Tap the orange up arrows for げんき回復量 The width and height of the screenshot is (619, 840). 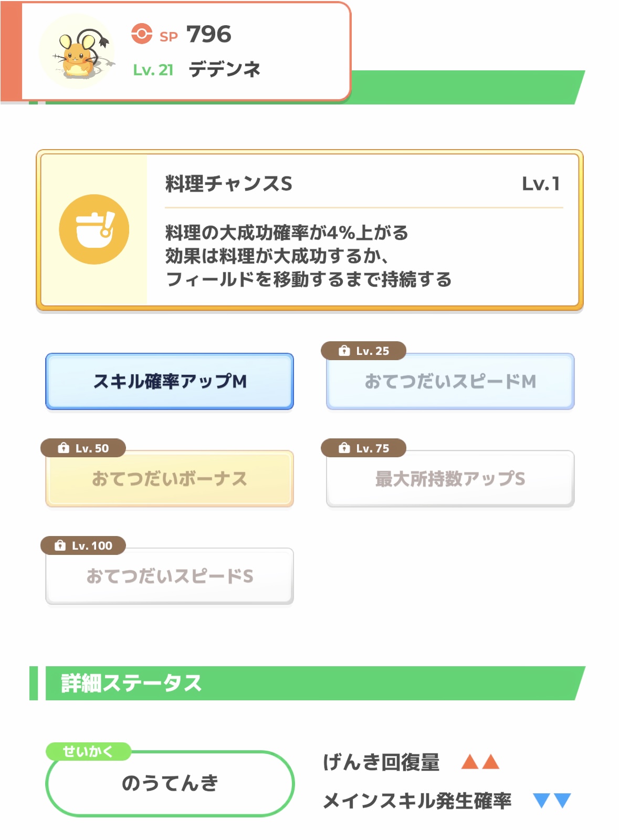pyautogui.click(x=480, y=762)
